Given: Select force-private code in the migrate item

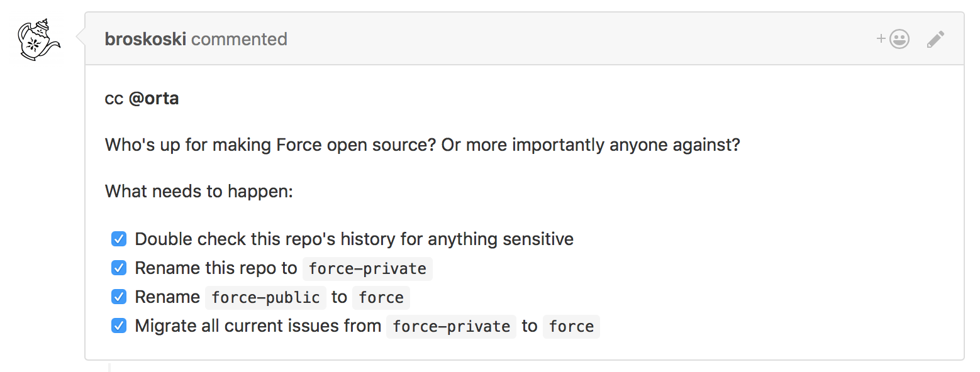Looking at the screenshot, I should 451,326.
